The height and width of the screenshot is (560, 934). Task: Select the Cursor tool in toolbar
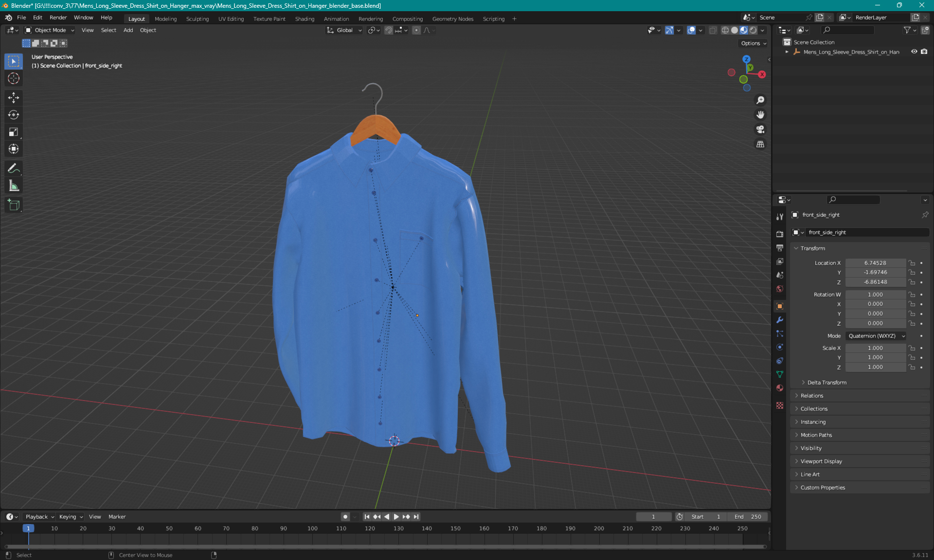click(14, 78)
